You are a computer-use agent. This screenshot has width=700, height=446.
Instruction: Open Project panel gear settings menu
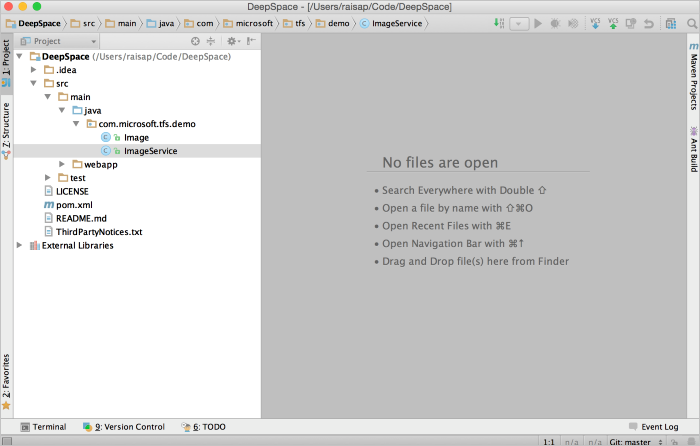pos(231,41)
